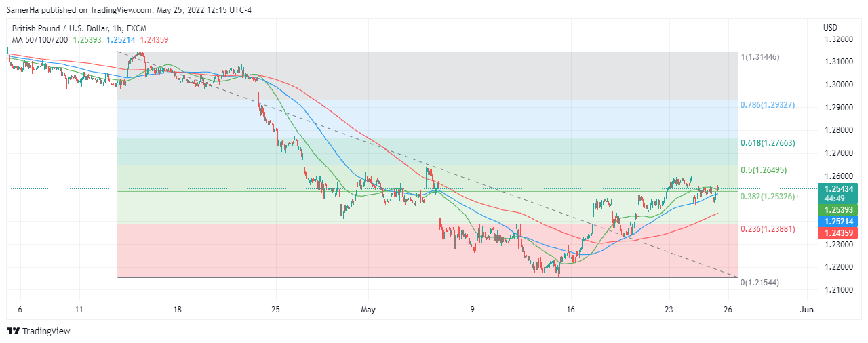
Task: Click the USD currency label on price axis
Action: [x=830, y=28]
